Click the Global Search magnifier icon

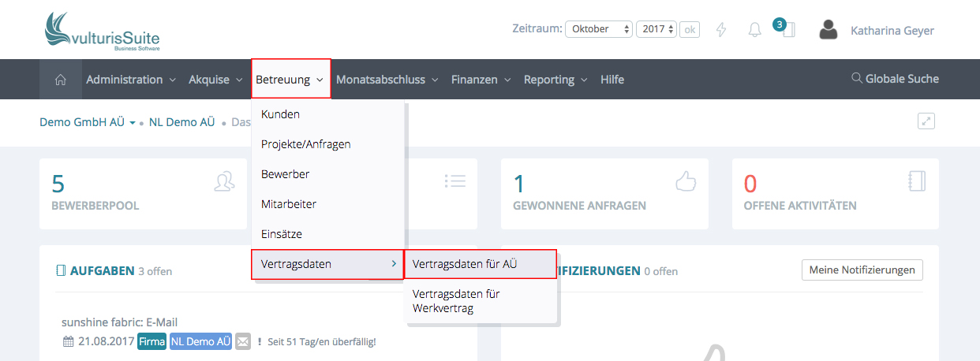point(856,79)
